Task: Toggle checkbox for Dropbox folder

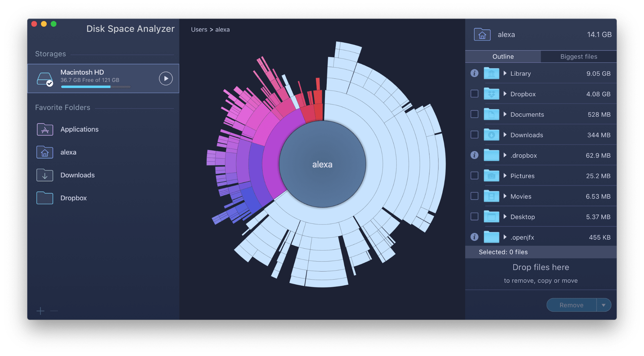Action: pos(474,94)
